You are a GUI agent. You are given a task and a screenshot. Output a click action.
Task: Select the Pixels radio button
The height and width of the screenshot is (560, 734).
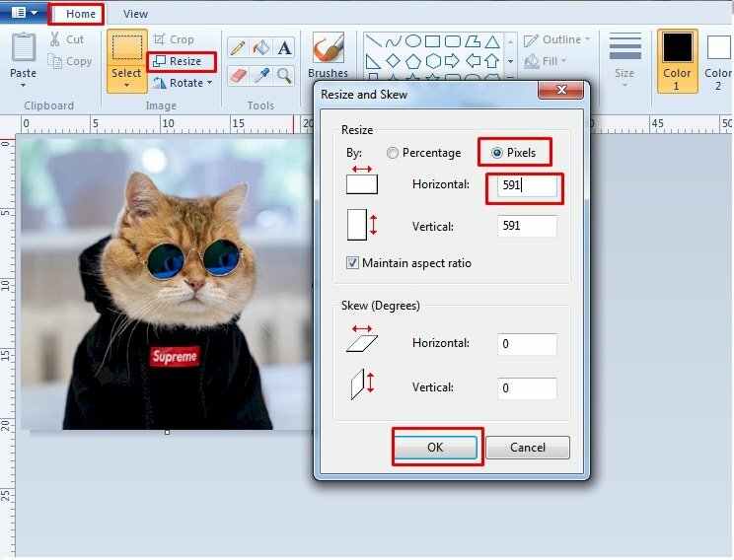pyautogui.click(x=497, y=153)
